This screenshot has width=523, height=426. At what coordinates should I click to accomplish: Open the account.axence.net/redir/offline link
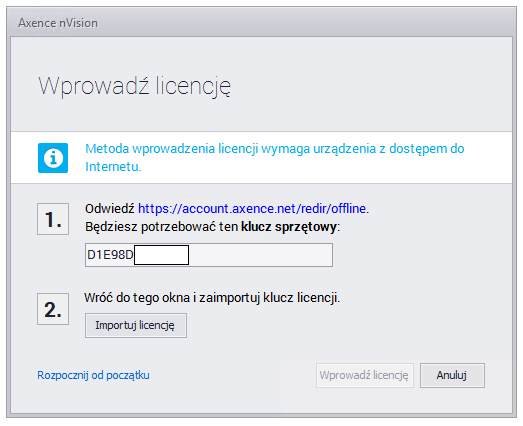pyautogui.click(x=252, y=208)
